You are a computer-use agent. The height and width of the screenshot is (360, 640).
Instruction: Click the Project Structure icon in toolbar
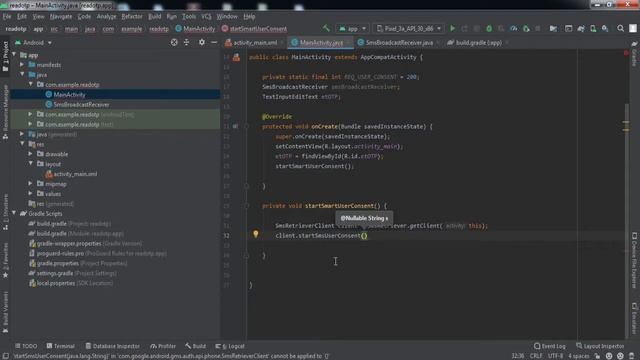[553, 29]
